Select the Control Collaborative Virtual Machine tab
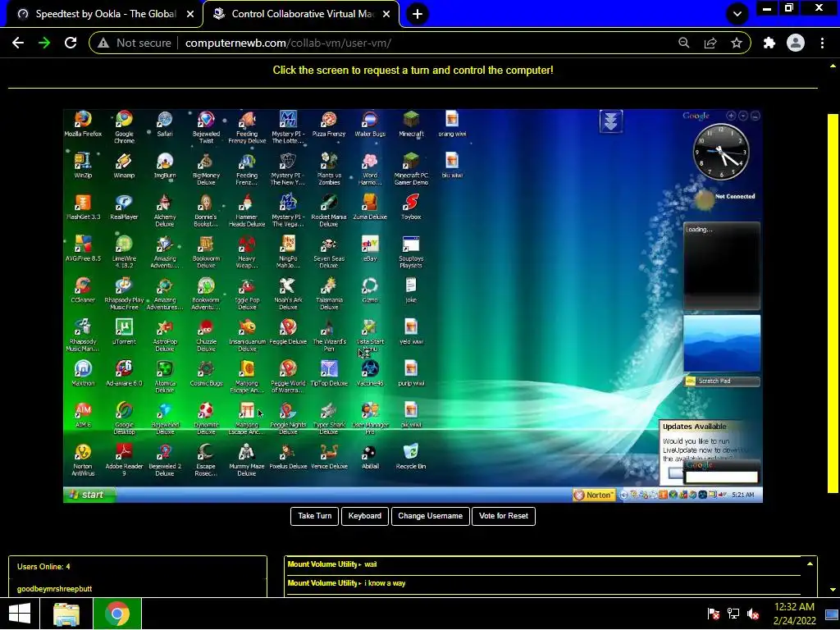840x630 pixels. pyautogui.click(x=300, y=14)
